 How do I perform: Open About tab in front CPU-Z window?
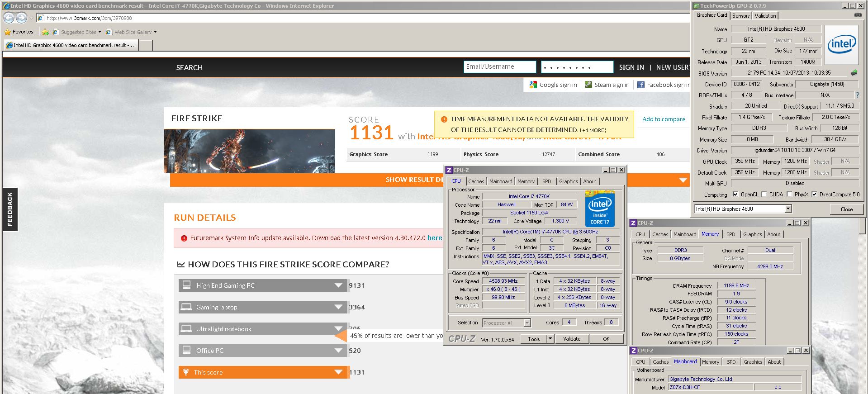tap(589, 181)
